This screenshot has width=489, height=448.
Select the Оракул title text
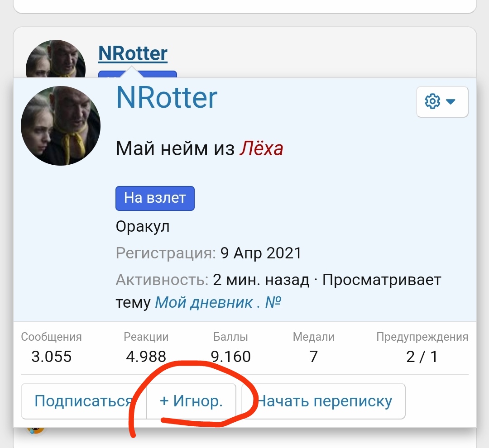point(143,226)
